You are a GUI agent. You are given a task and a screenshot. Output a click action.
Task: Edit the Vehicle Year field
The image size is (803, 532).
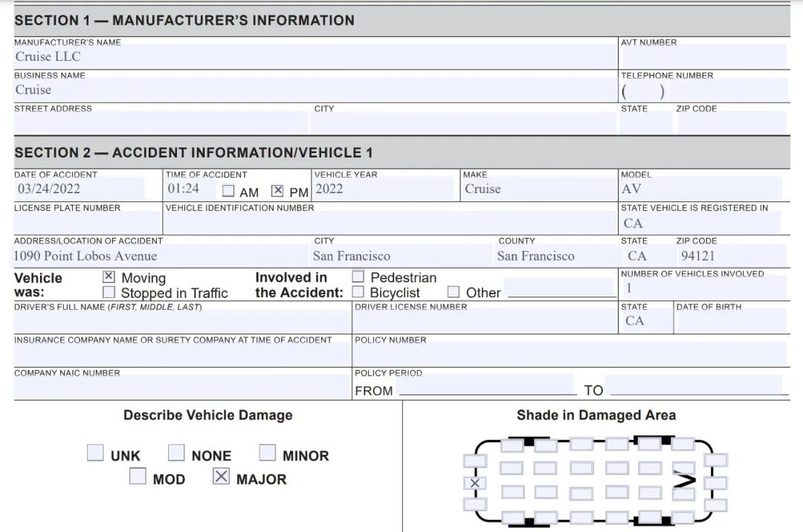pos(384,189)
